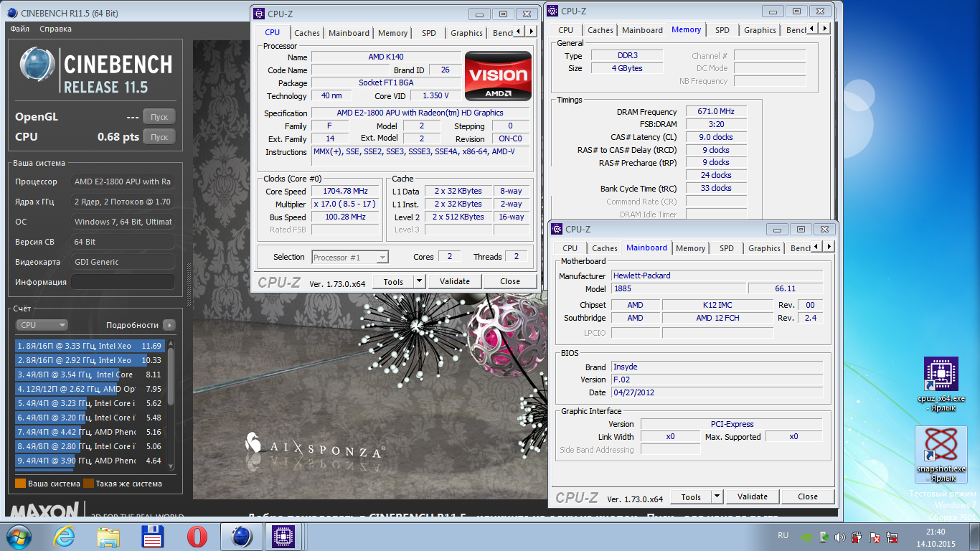Open Caches tab in the Memory CPU-Z window
Viewport: 980px width, 551px height.
point(600,30)
